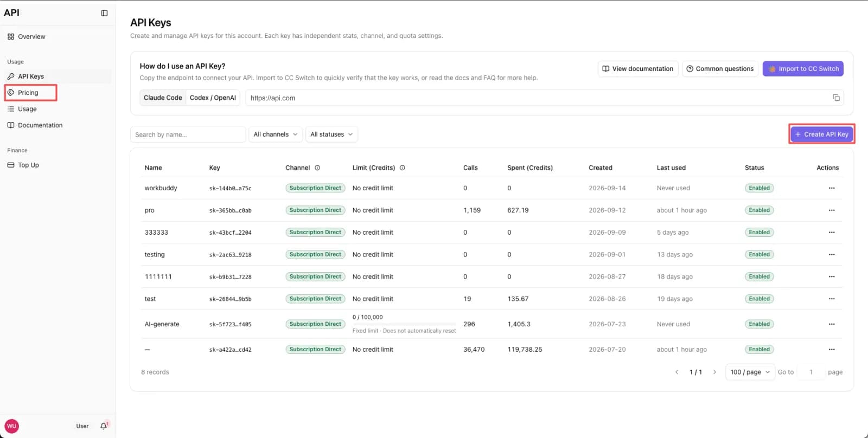
Task: Click the AI-generate credit limit progress bar
Action: (x=404, y=324)
